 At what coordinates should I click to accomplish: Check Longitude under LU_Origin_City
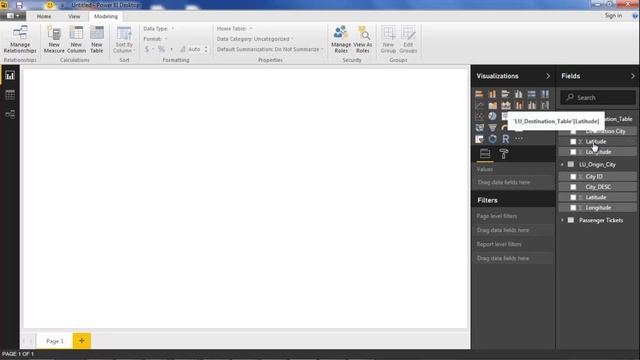573,208
